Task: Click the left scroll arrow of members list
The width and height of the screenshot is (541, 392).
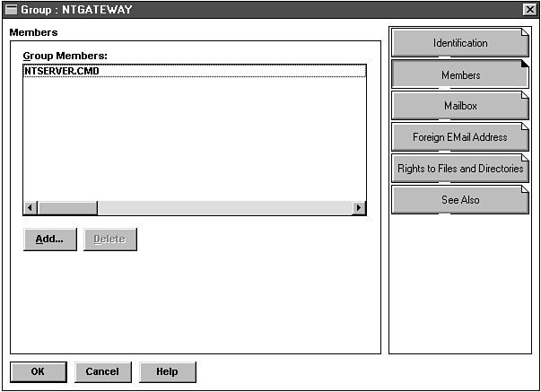Action: [31, 208]
